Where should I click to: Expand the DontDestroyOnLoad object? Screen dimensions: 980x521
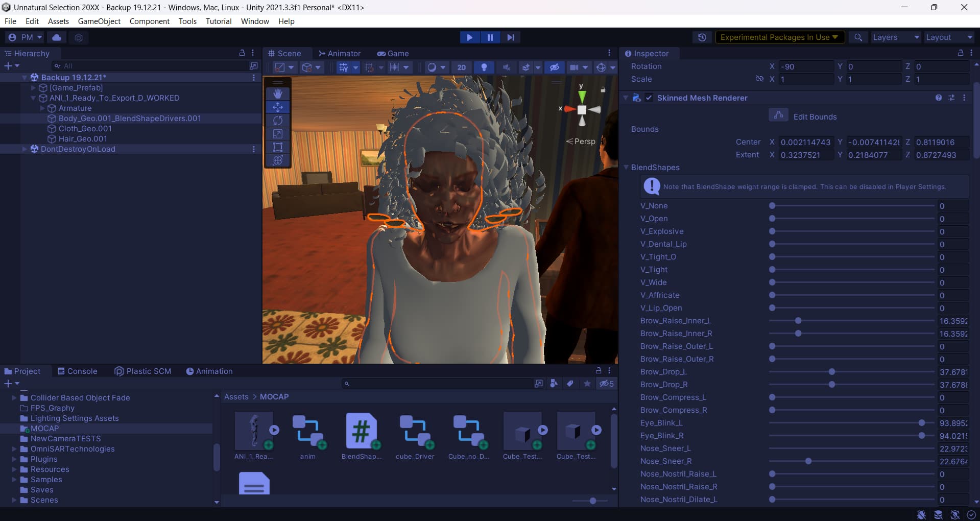[x=24, y=149]
